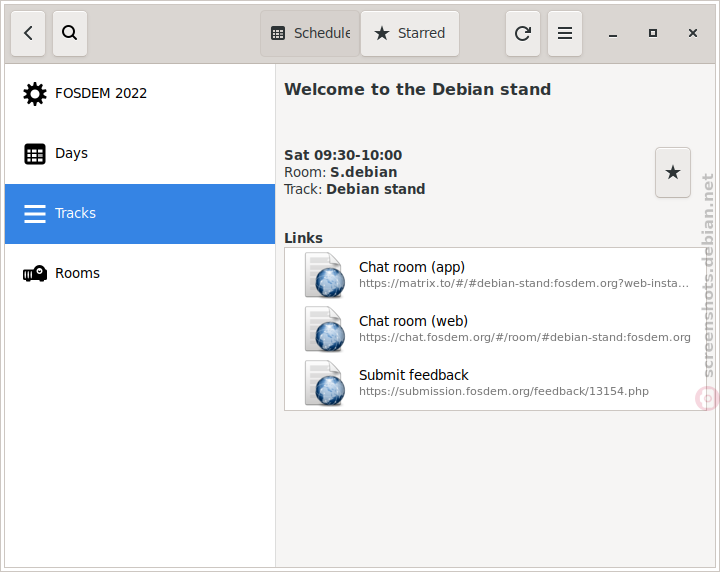Click the Days calendar grid icon
This screenshot has height=572, width=720.
pos(34,154)
